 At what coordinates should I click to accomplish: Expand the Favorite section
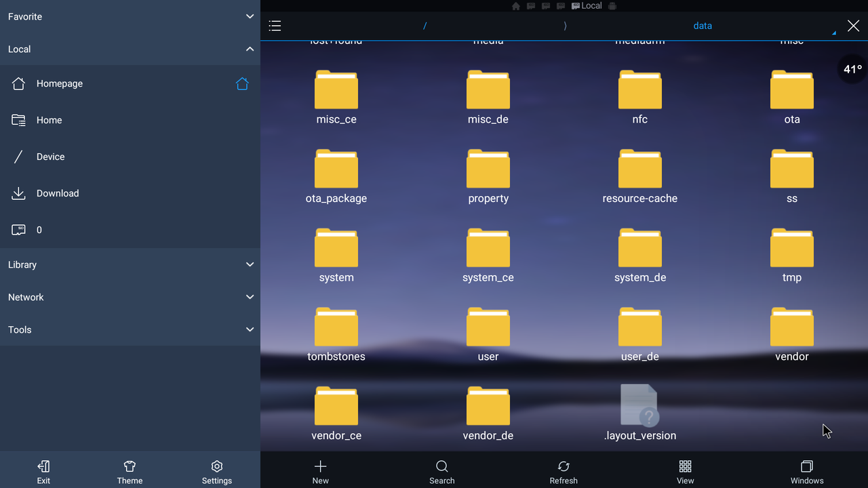[130, 16]
